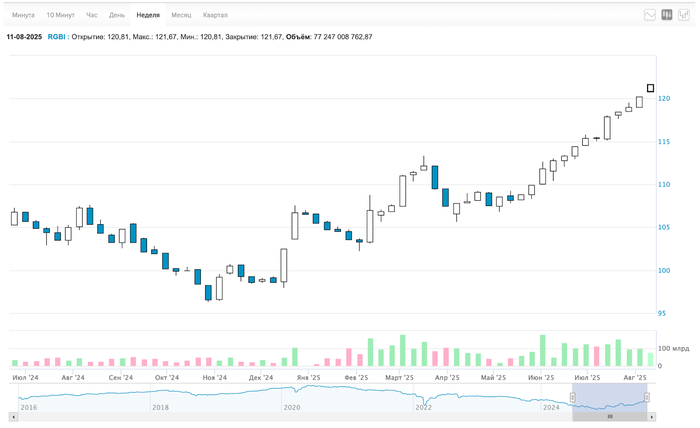Switch to line chart view
The width and height of the screenshot is (700, 428).
click(650, 15)
